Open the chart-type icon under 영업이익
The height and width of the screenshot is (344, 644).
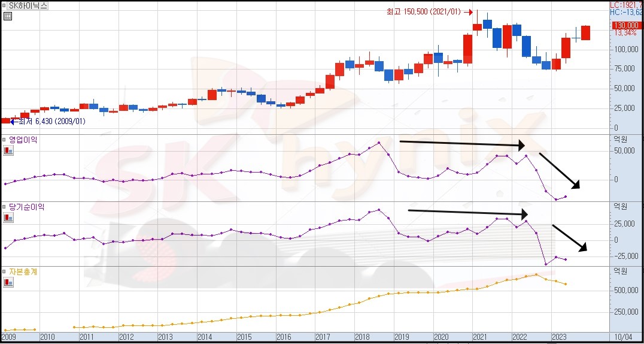click(x=8, y=150)
